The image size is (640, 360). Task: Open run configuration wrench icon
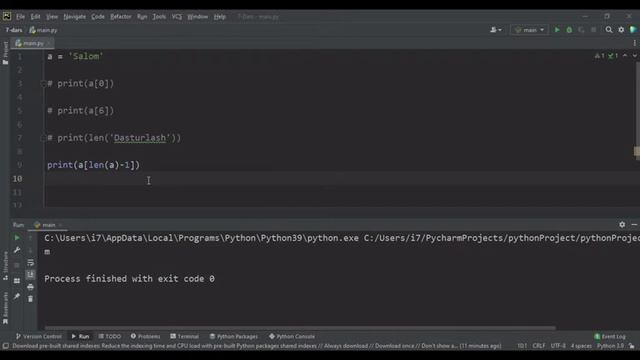pyautogui.click(x=17, y=250)
